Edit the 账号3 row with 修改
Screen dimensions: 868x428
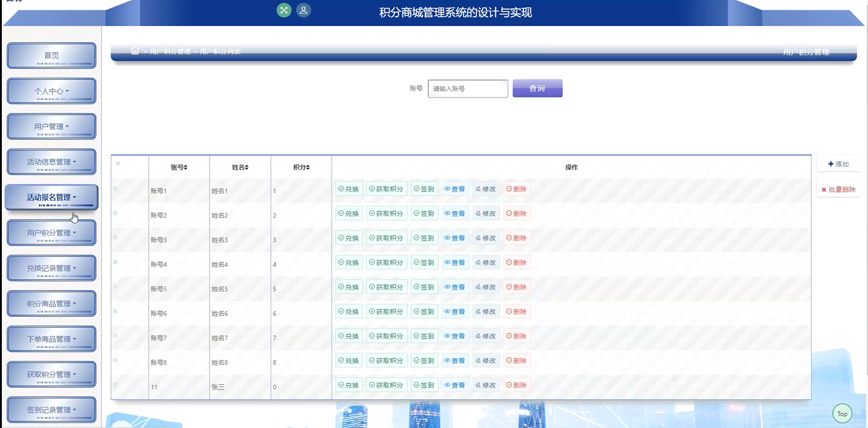click(486, 238)
